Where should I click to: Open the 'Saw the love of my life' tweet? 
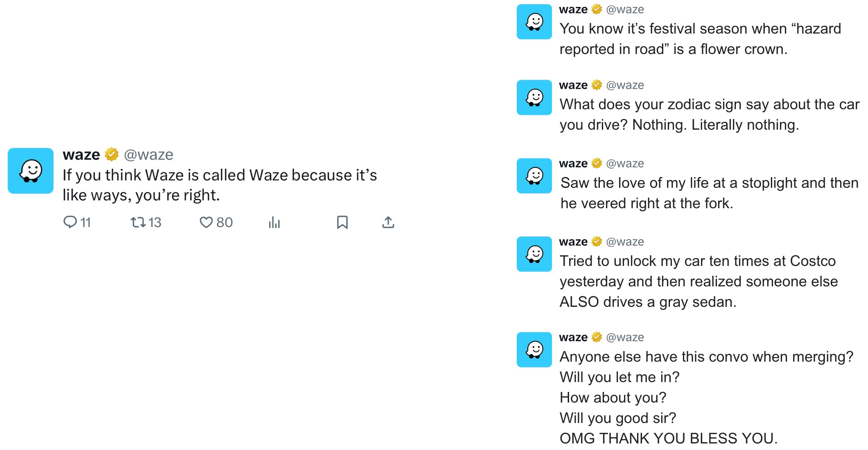pos(709,193)
